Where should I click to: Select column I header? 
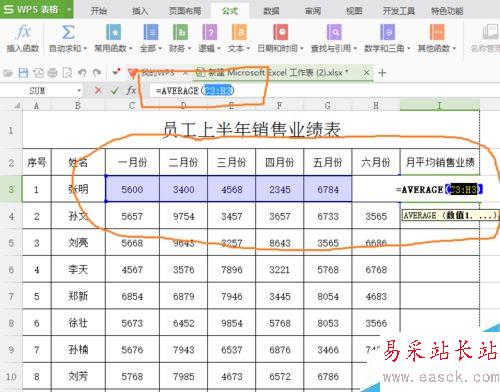point(439,106)
